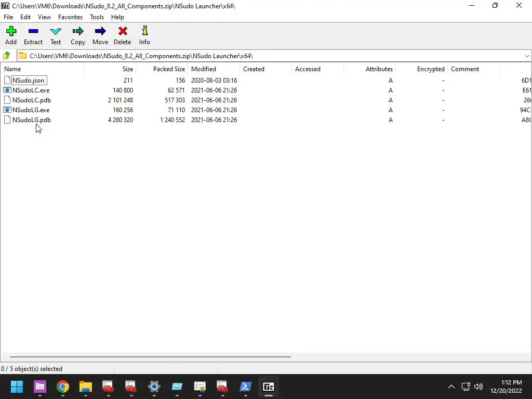
Task: Click the 7z title bar icon
Action: (5, 6)
